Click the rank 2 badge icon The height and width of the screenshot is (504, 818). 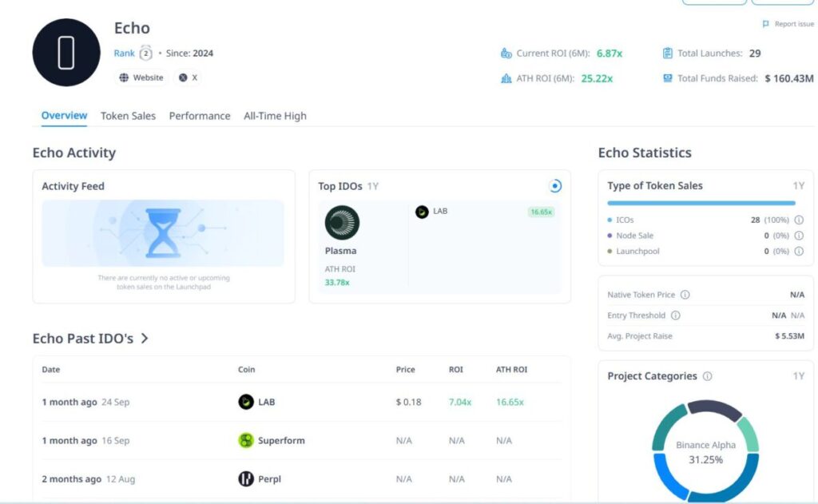coord(145,54)
